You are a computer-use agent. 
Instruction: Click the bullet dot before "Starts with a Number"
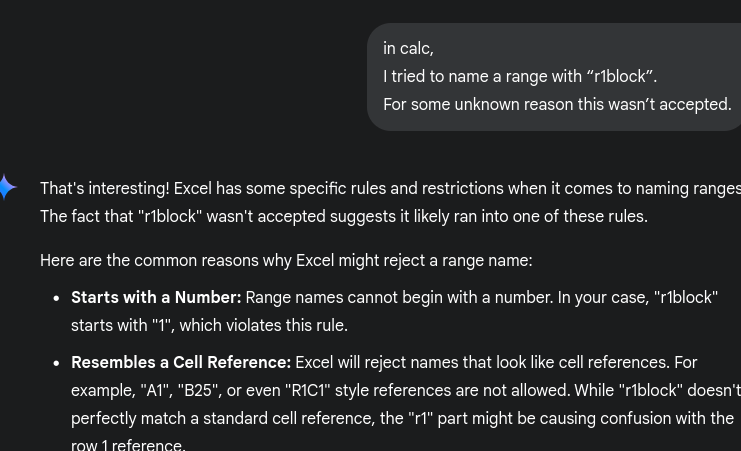tap(57, 298)
